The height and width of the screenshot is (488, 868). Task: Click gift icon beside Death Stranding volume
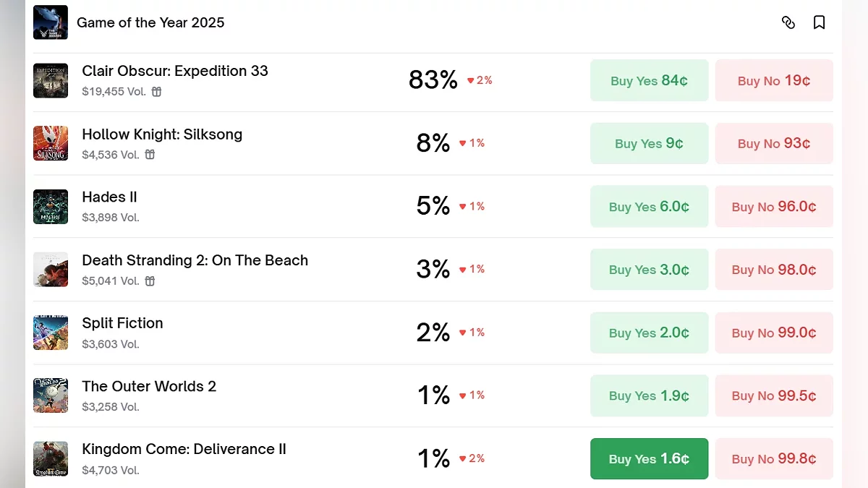coord(150,281)
